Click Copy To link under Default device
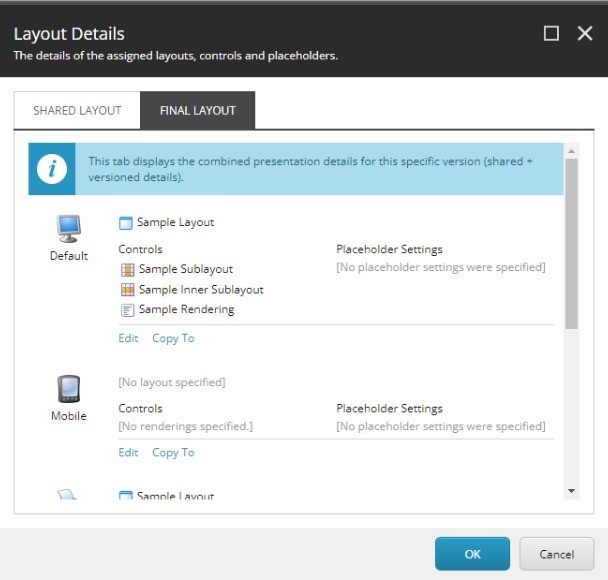The height and width of the screenshot is (580, 608). [x=173, y=338]
